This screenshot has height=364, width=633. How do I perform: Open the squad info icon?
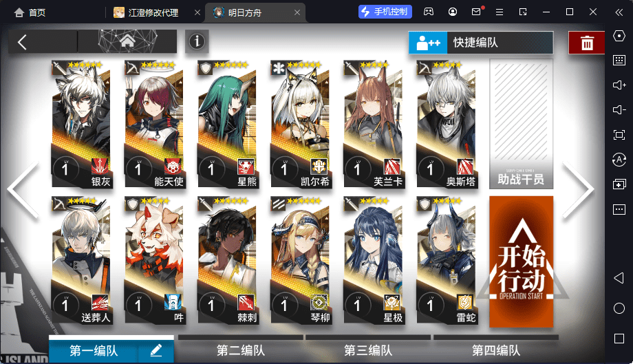click(197, 41)
